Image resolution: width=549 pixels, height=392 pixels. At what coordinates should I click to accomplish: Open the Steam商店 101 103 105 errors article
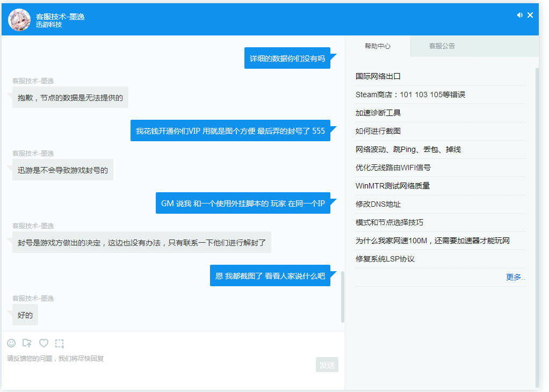pyautogui.click(x=410, y=95)
